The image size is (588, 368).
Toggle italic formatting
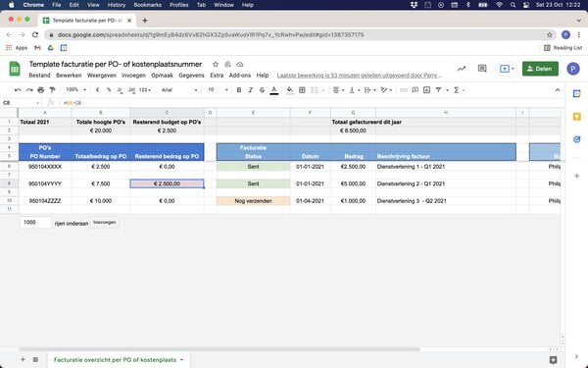tap(251, 90)
